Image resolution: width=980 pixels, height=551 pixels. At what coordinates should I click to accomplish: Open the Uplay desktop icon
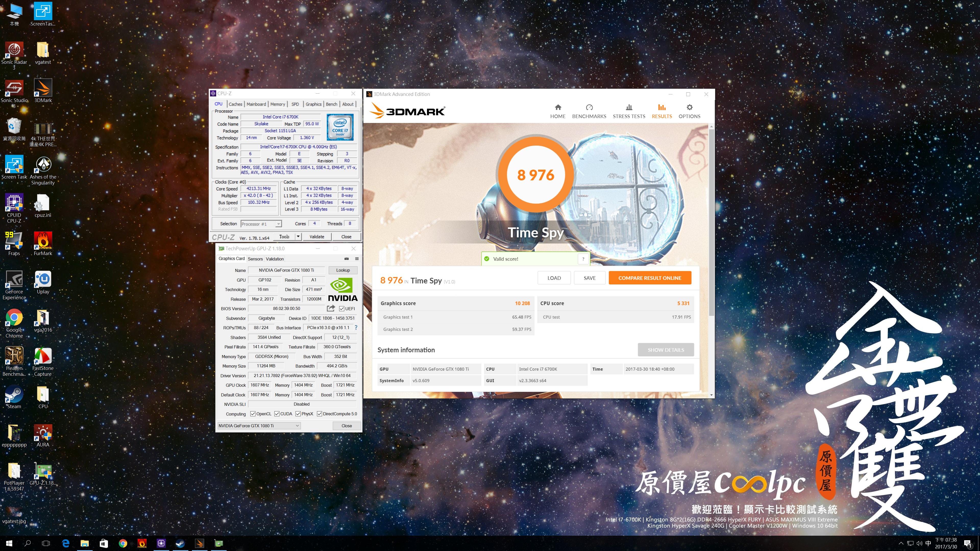click(x=43, y=283)
